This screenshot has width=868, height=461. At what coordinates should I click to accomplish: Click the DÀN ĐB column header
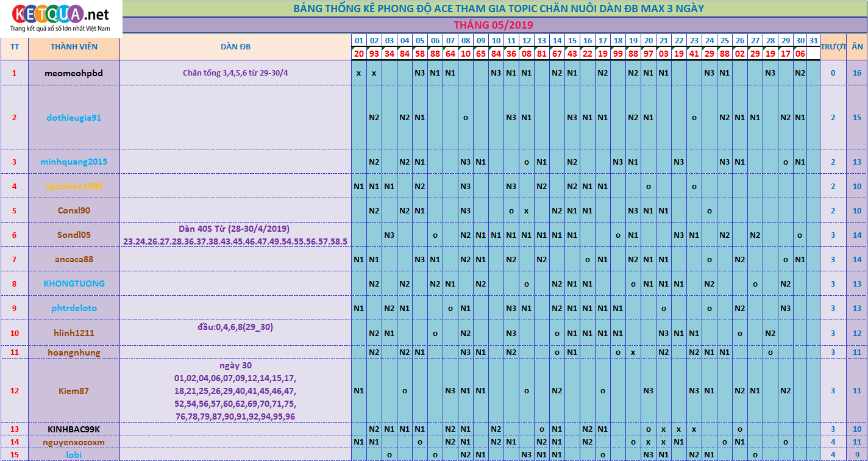click(x=235, y=46)
